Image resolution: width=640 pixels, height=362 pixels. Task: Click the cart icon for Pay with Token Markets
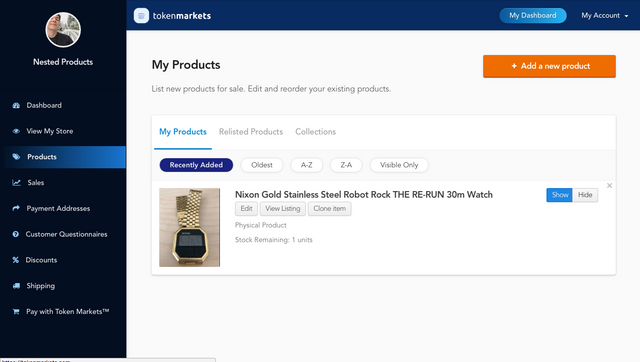(16, 311)
